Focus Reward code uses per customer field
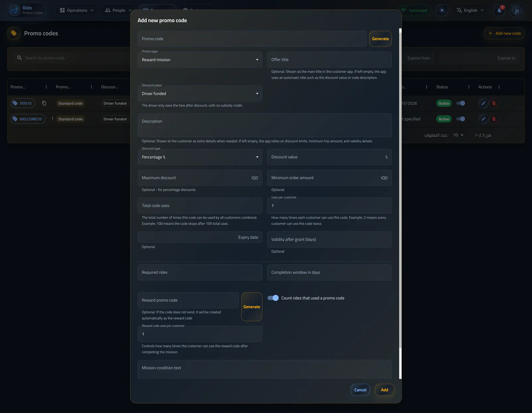 [200, 334]
